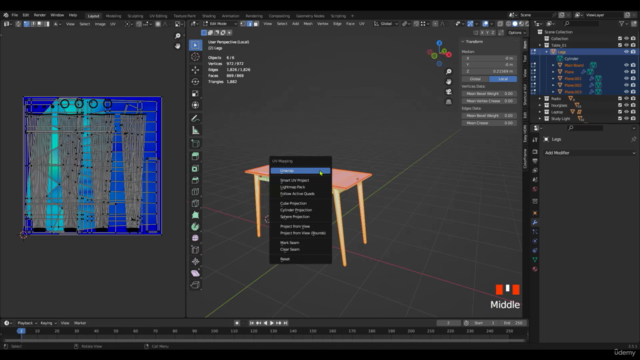Select the Inset Faces tool
This screenshot has width=640, height=360.
click(196, 168)
